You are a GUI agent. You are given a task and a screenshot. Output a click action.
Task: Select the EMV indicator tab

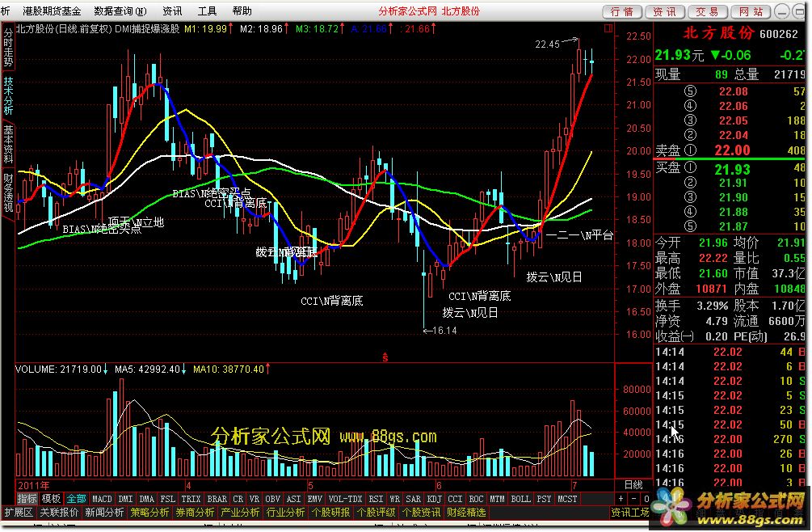tap(315, 499)
